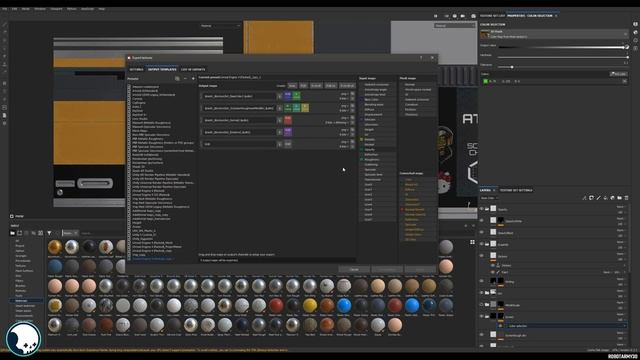The height and width of the screenshot is (360, 640).
Task: Open the png format dropdown of the BaseColor map
Action: click(x=345, y=94)
